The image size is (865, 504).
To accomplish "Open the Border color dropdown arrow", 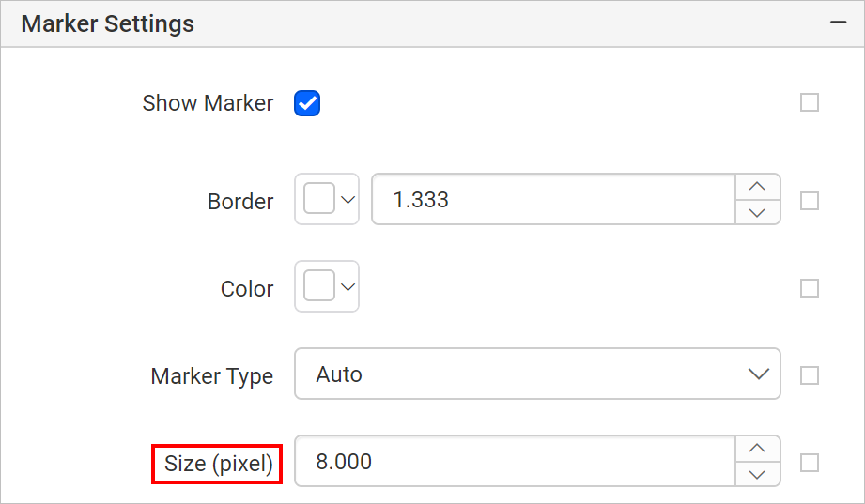I will [348, 200].
